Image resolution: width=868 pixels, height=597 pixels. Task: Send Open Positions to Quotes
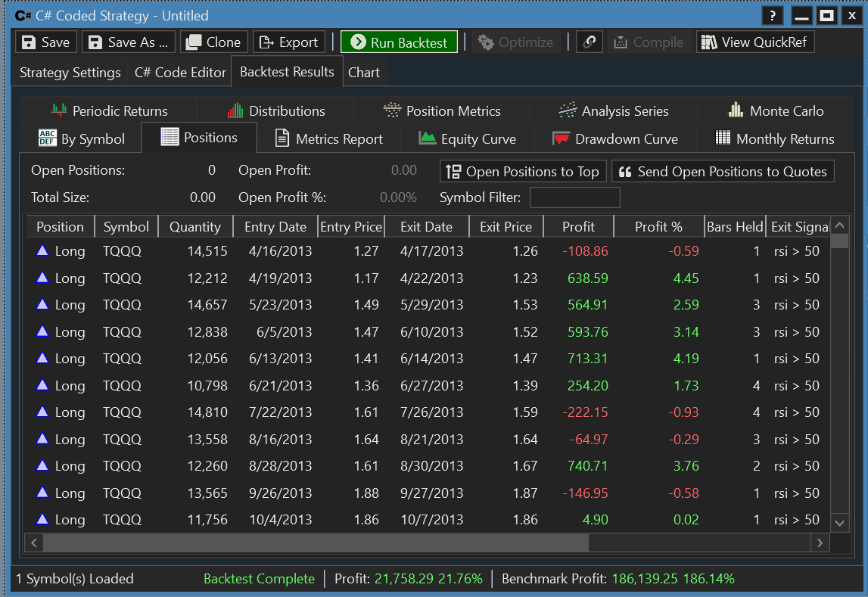point(723,172)
